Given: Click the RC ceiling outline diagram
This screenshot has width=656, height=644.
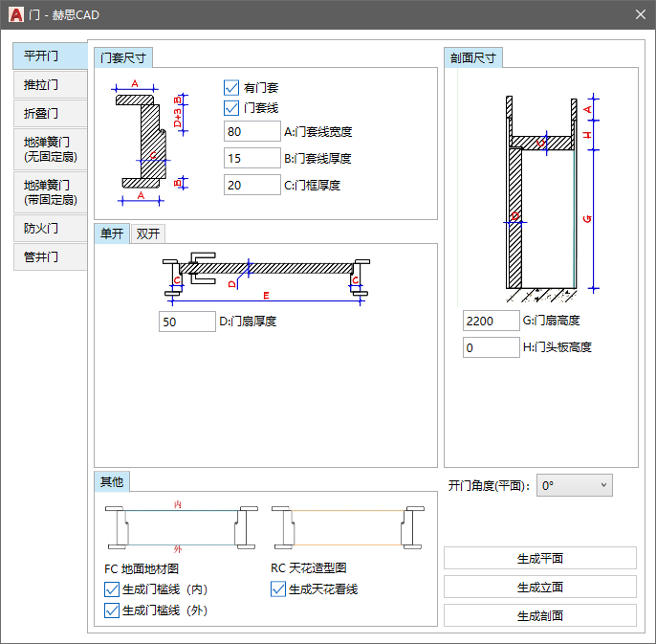Looking at the screenshot, I should 348,527.
